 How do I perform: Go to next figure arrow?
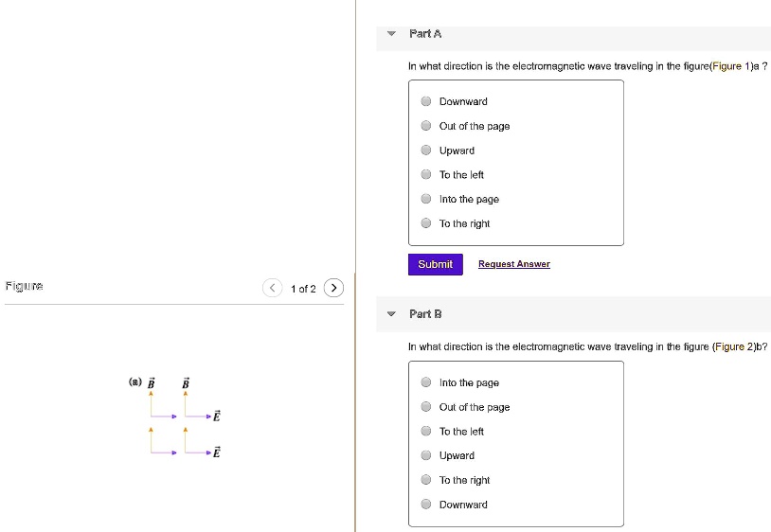tap(334, 288)
